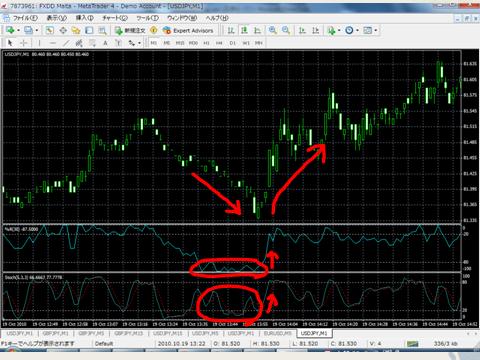Toggle the Expert Advisors button
Viewport: 480px width, 360px height.
[188, 30]
